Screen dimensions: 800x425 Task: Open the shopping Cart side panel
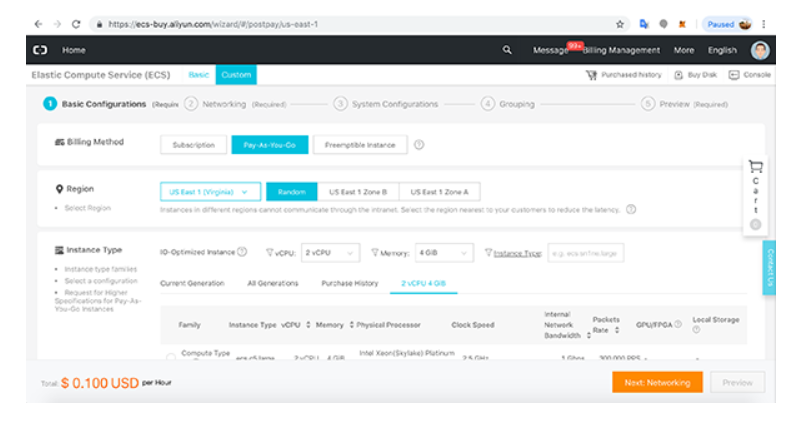[756, 194]
